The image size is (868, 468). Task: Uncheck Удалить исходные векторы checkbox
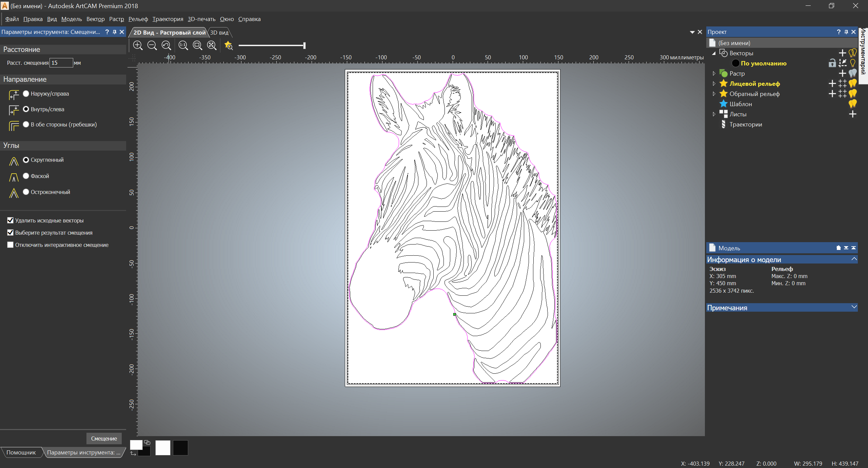[11, 220]
